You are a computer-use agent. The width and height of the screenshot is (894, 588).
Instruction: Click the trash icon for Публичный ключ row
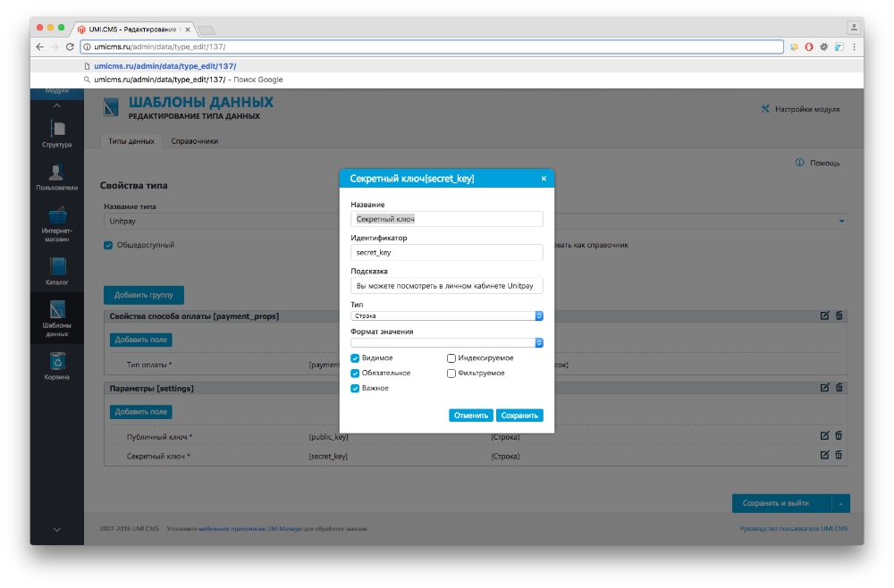pos(839,436)
